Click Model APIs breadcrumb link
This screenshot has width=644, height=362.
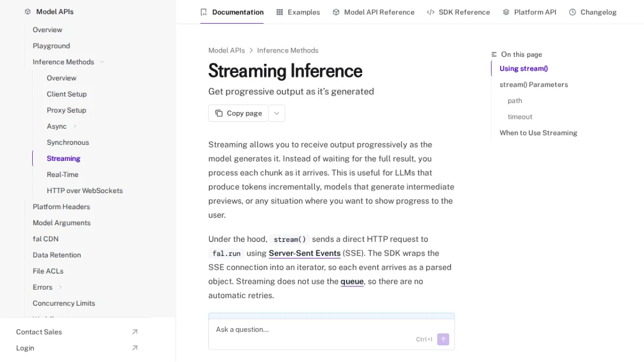pos(226,50)
